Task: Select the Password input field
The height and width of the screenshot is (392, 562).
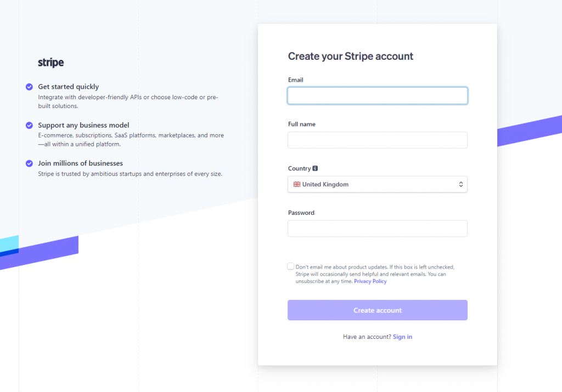Action: pyautogui.click(x=378, y=229)
